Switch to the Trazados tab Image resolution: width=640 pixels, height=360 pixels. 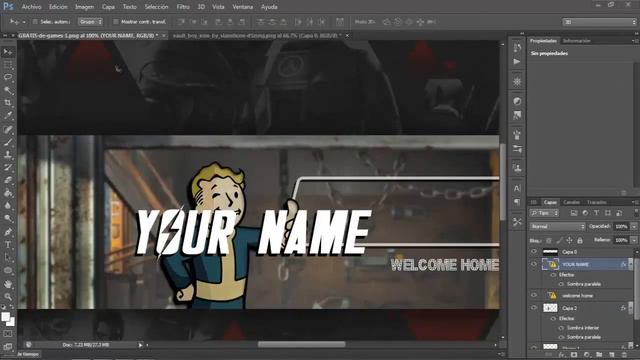click(x=597, y=202)
